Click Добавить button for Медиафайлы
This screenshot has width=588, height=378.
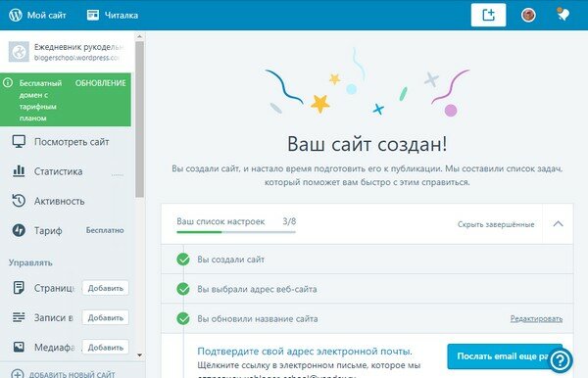(x=106, y=348)
